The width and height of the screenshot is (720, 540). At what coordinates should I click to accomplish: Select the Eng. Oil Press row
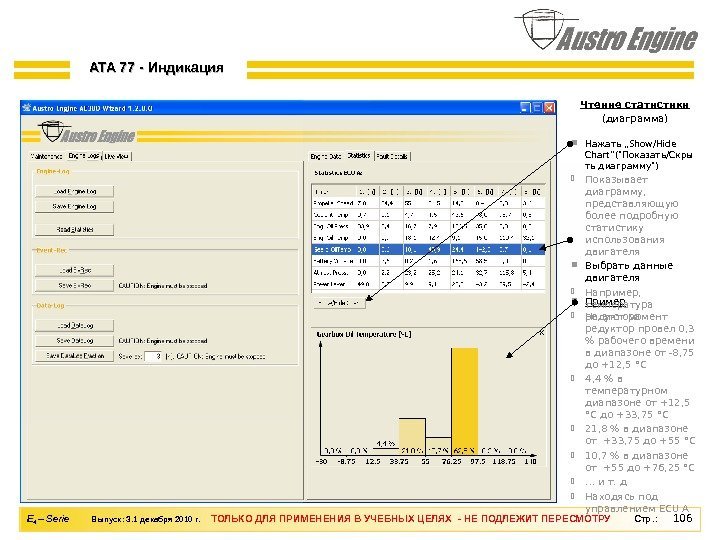pyautogui.click(x=428, y=226)
